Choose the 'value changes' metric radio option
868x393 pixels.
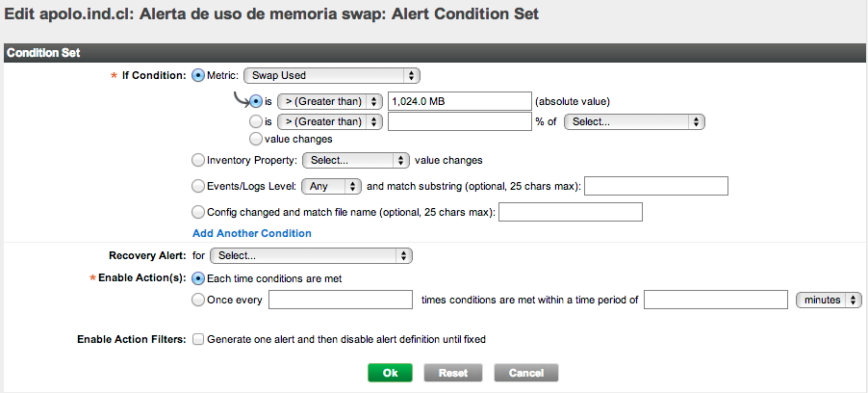(x=256, y=139)
